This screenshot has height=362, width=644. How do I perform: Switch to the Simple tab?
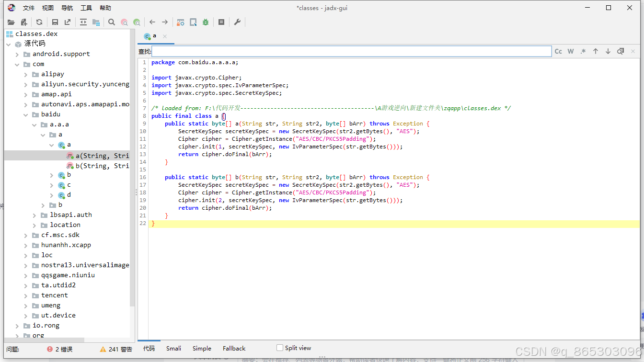click(202, 348)
